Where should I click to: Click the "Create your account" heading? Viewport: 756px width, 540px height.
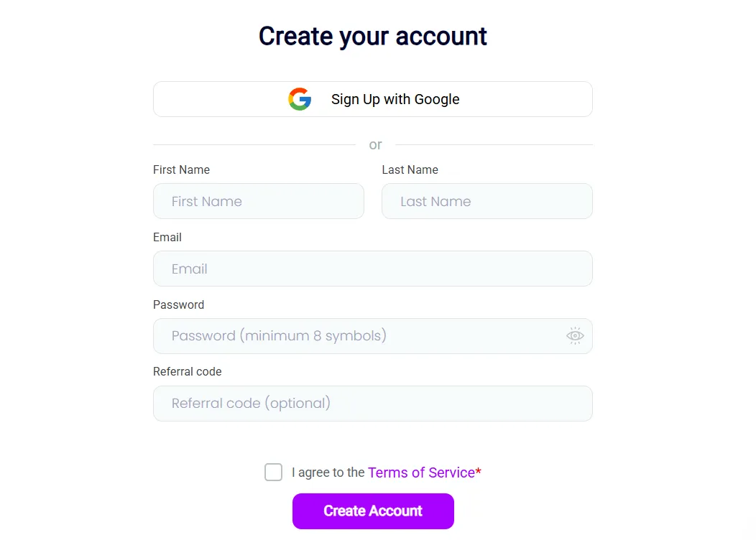coord(372,36)
